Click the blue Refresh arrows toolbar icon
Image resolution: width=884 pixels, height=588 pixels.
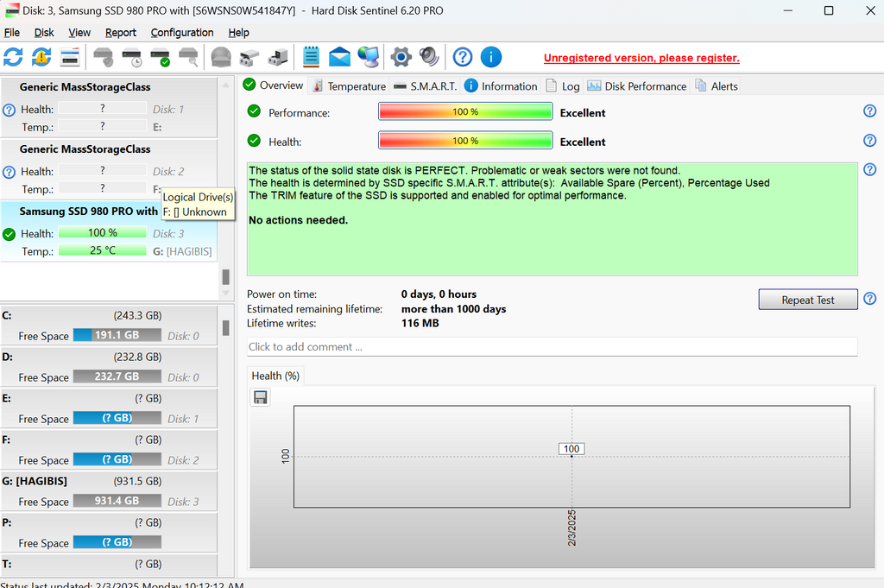click(x=14, y=57)
